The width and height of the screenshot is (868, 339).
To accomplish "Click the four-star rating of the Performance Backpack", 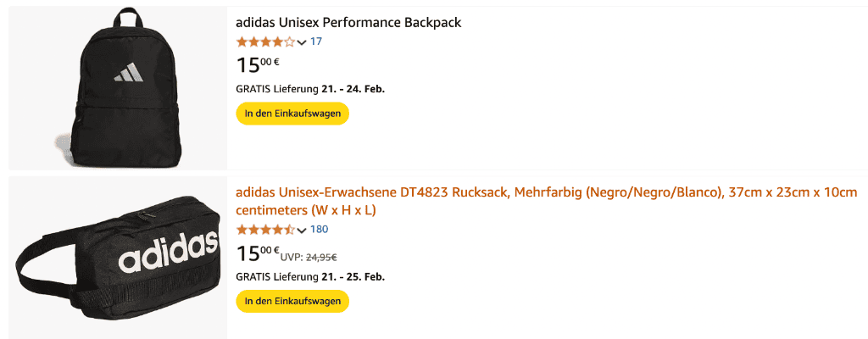I will pos(265,42).
